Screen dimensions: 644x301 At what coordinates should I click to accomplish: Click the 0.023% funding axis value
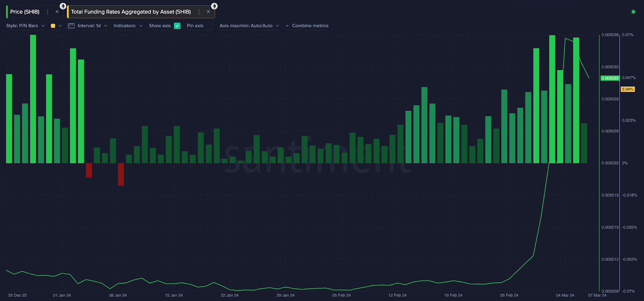click(629, 120)
